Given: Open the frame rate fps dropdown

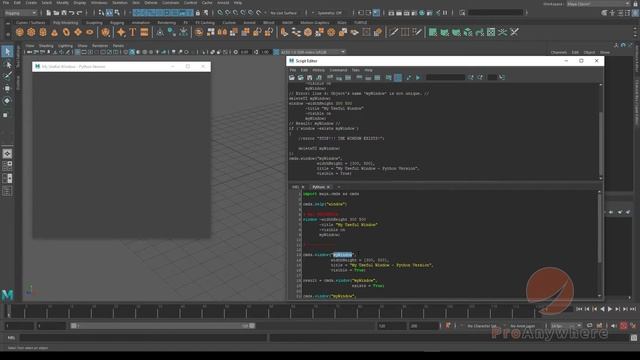Looking at the screenshot, I should (x=566, y=326).
